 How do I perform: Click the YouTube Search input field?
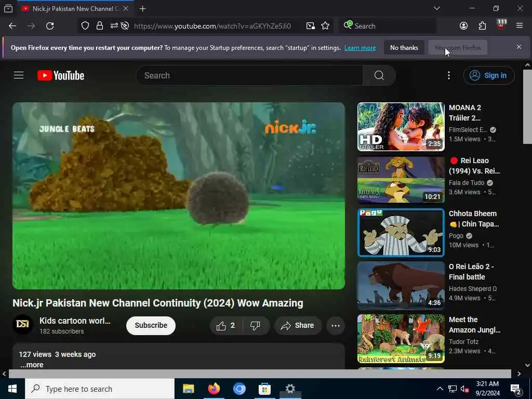coord(249,75)
